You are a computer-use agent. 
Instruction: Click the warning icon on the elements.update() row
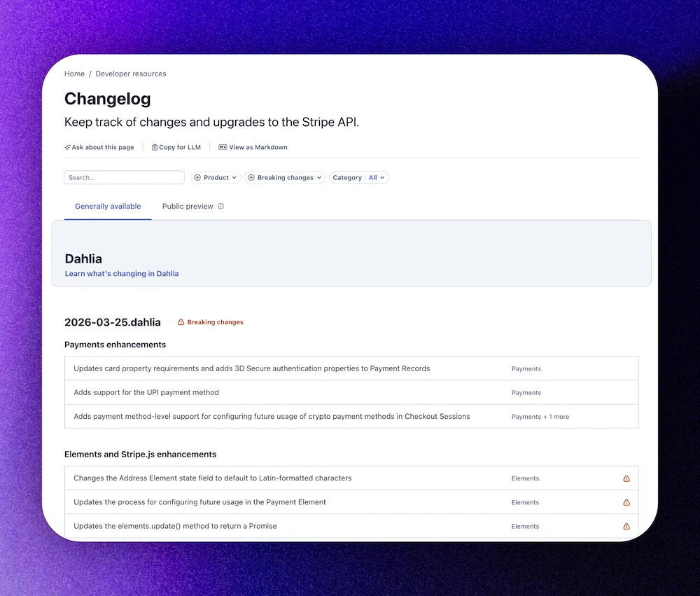point(626,526)
